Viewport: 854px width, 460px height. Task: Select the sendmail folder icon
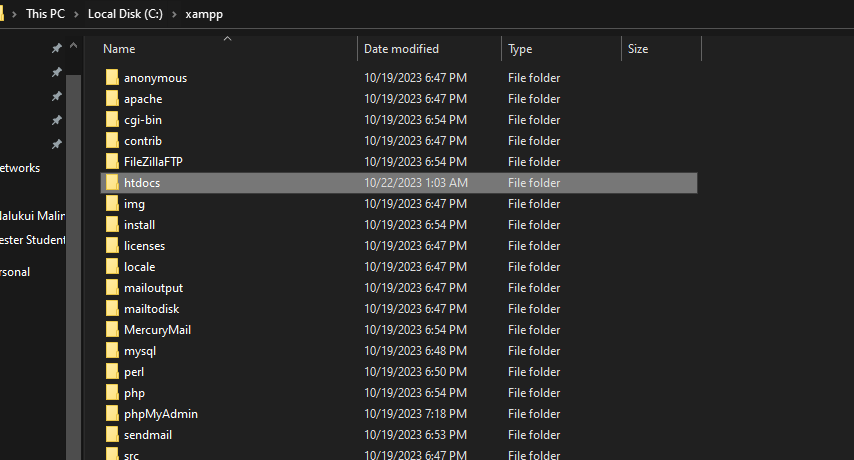coord(112,434)
